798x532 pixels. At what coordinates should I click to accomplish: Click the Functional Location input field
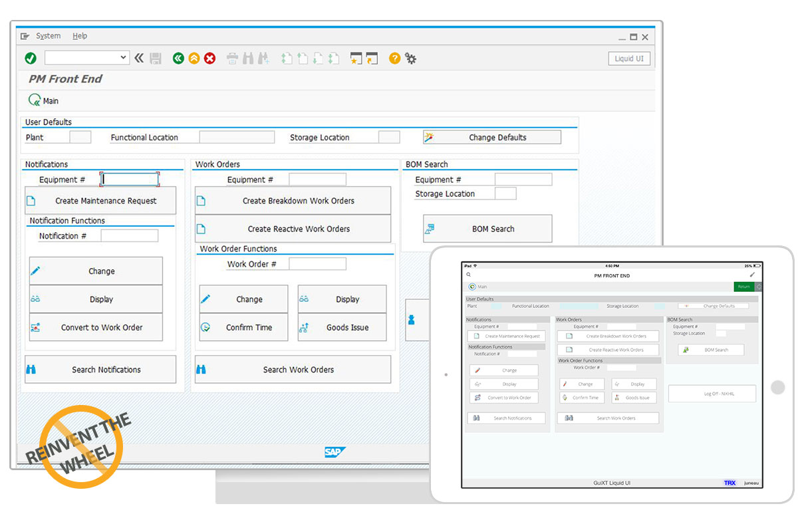[x=237, y=138]
